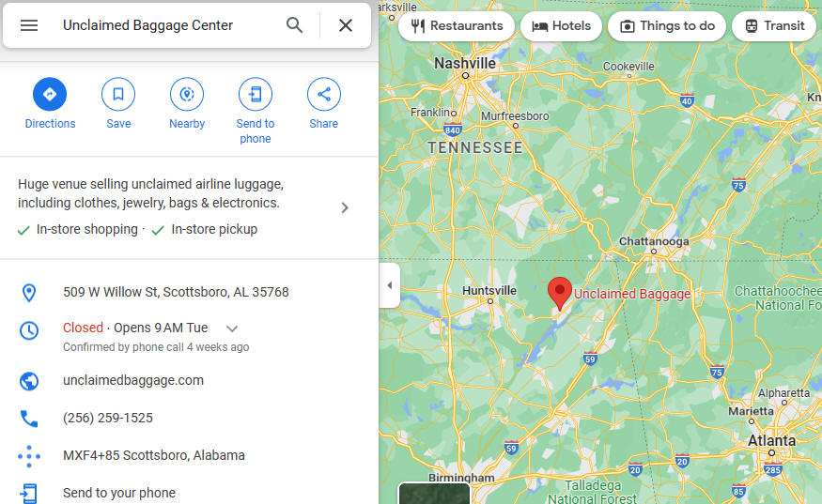Find places Nearby using the icon
This screenshot has height=504, width=822.
pos(187,94)
